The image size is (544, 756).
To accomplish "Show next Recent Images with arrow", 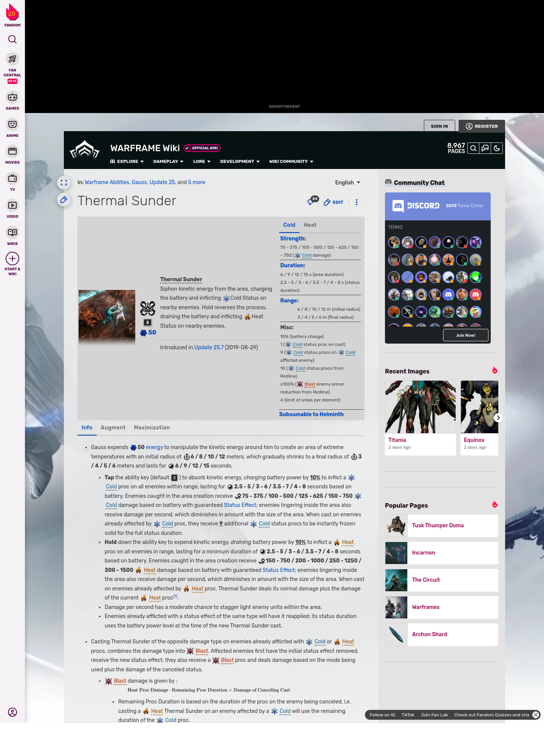I will (x=498, y=418).
